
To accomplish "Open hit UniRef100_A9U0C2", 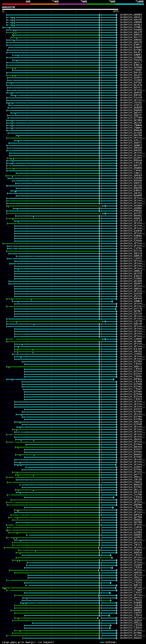I will 131,17.
